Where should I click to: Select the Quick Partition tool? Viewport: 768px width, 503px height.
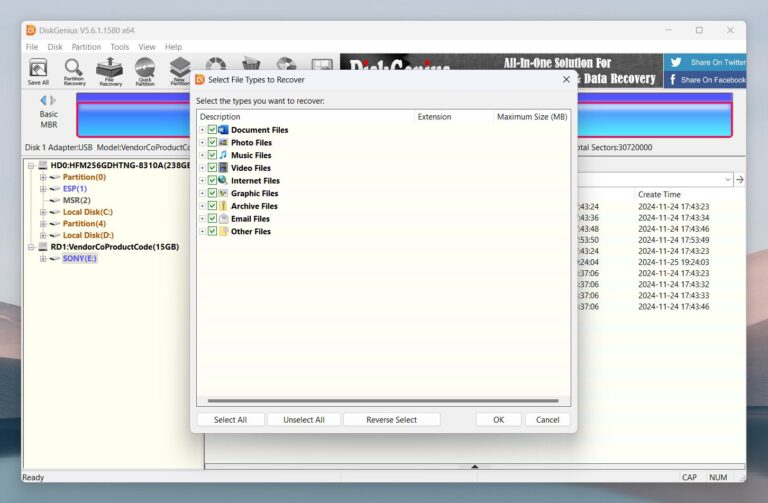tap(145, 72)
